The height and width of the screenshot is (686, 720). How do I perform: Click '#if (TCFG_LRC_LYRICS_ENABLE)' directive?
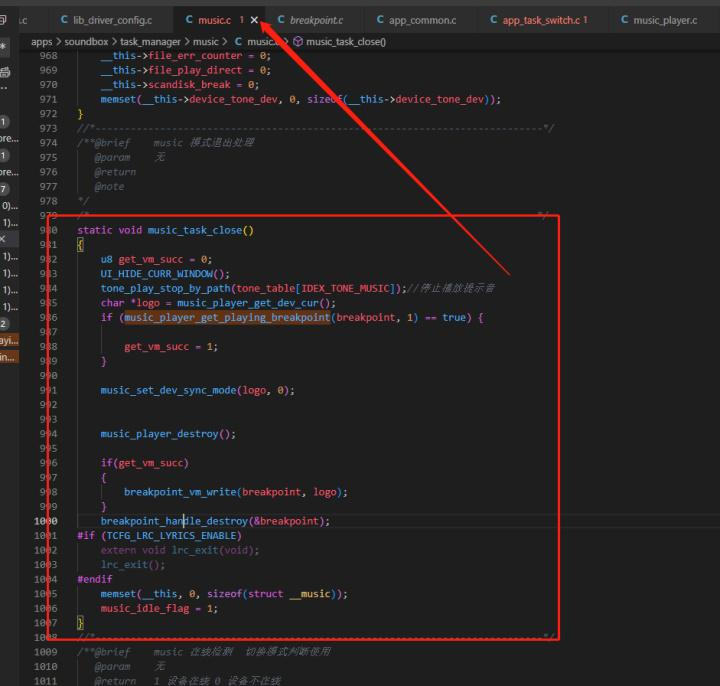159,536
